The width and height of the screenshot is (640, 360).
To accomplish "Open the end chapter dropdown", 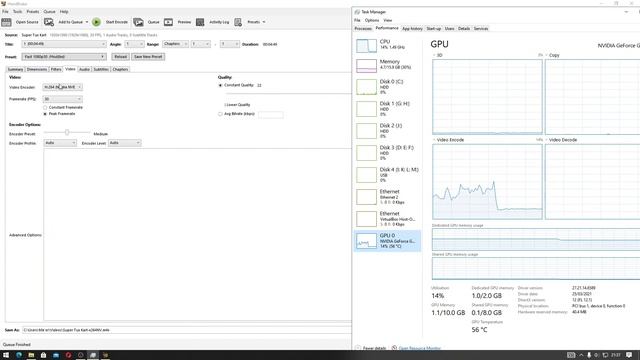I will click(229, 44).
